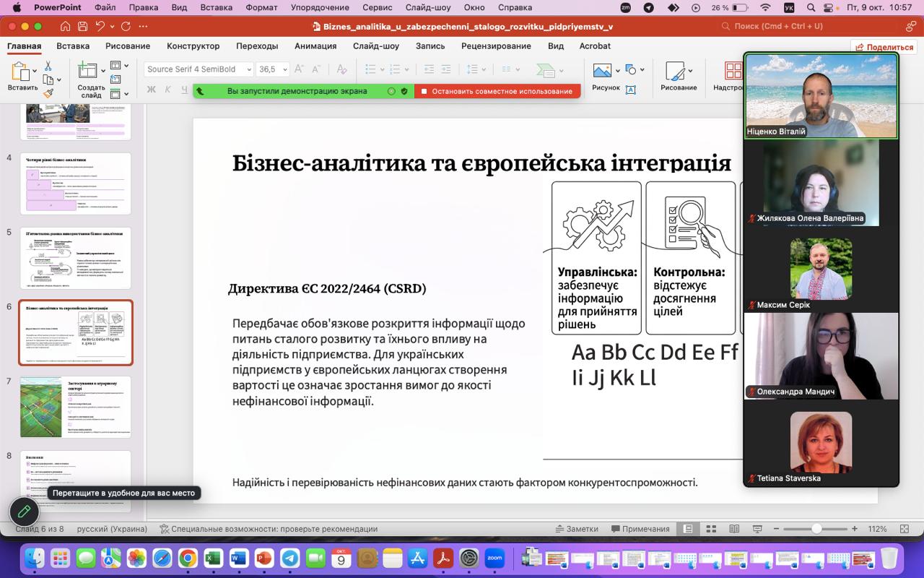The image size is (924, 578).
Task: Open the Анимация ribbon tab
Action: pos(315,46)
